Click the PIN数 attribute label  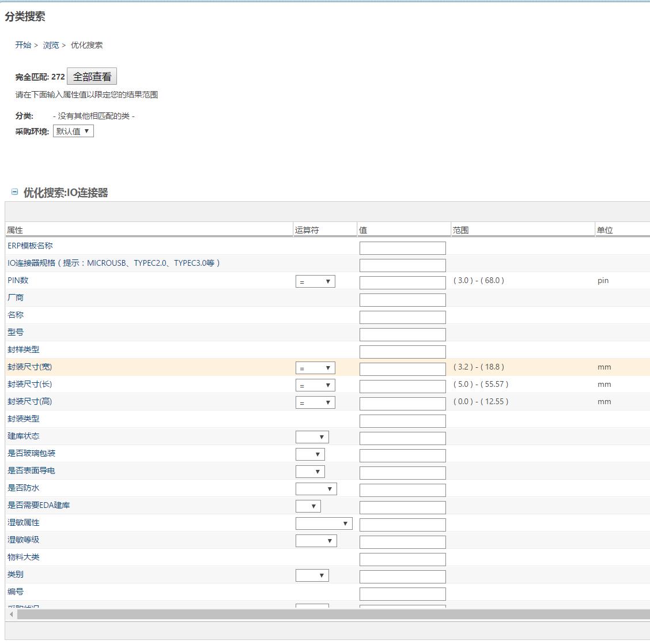18,280
